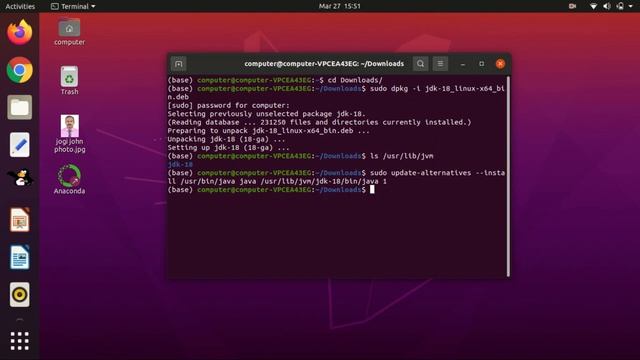Launch Rhythmbox music player from the dock
This screenshot has width=640, height=360.
coord(20,294)
